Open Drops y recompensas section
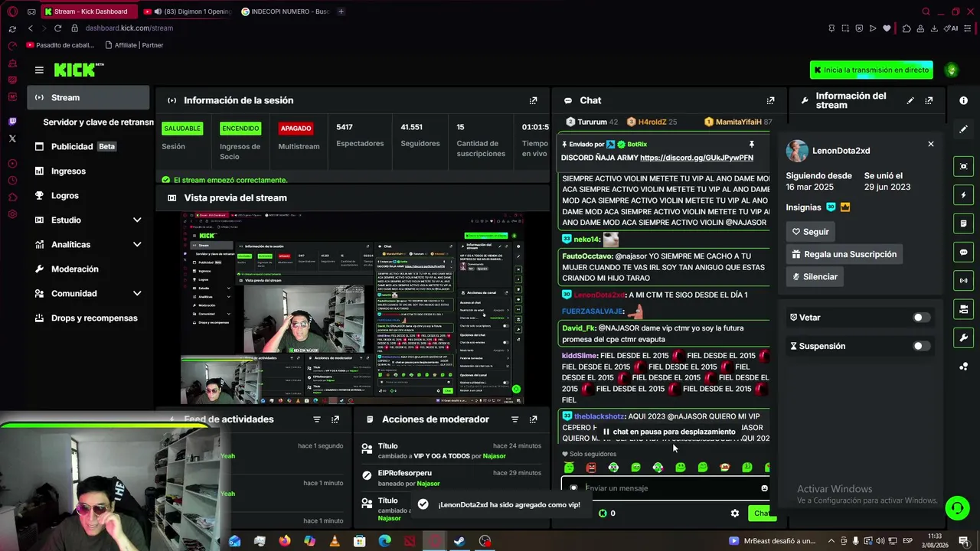The width and height of the screenshot is (980, 551). click(x=88, y=318)
